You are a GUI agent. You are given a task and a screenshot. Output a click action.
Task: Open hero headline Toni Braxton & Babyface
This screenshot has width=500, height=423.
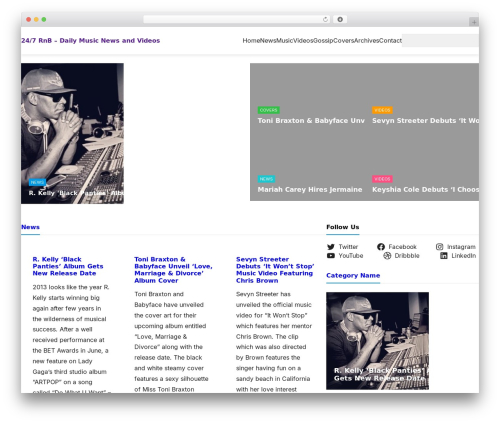point(311,121)
